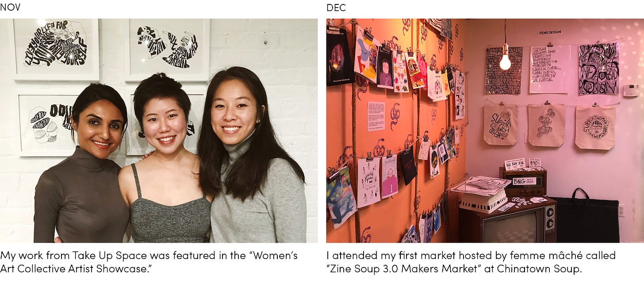Click the $40 price tag sign
This screenshot has width=644, height=282.
click(x=535, y=163)
